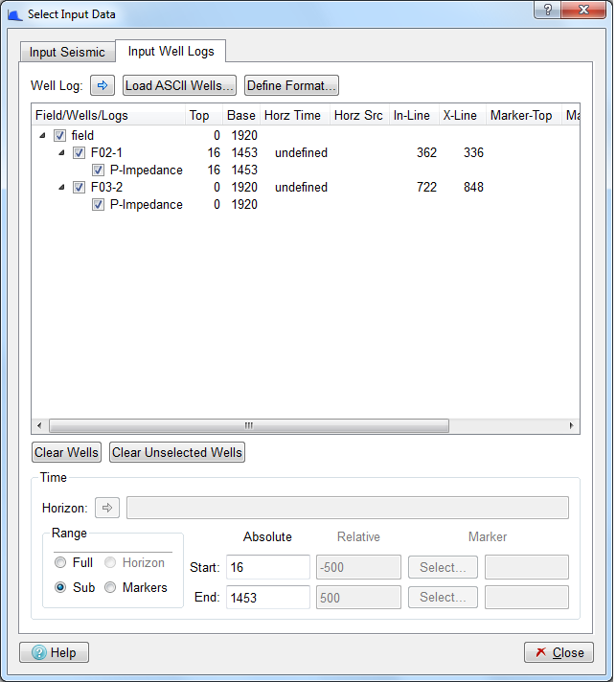Click the Top column header
The image size is (616, 682).
[x=204, y=115]
